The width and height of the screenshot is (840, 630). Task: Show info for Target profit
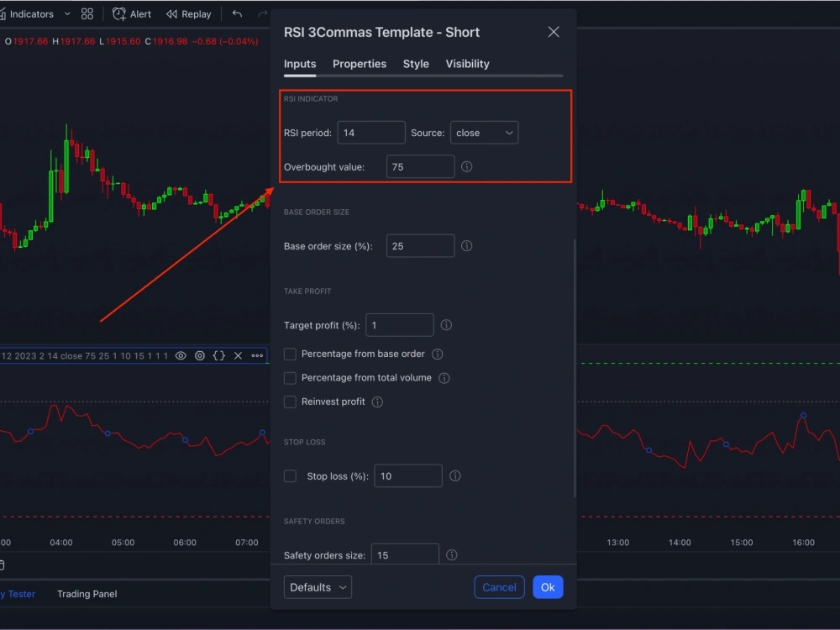point(446,325)
